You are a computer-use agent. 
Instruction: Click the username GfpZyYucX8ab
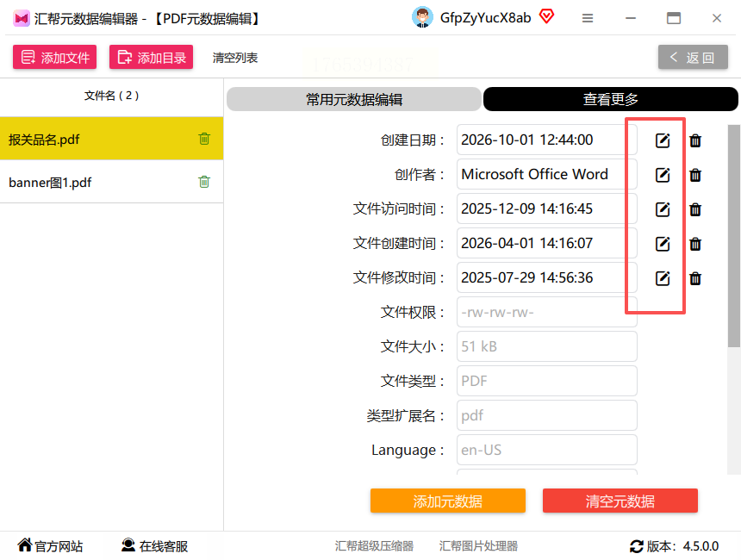tap(485, 18)
